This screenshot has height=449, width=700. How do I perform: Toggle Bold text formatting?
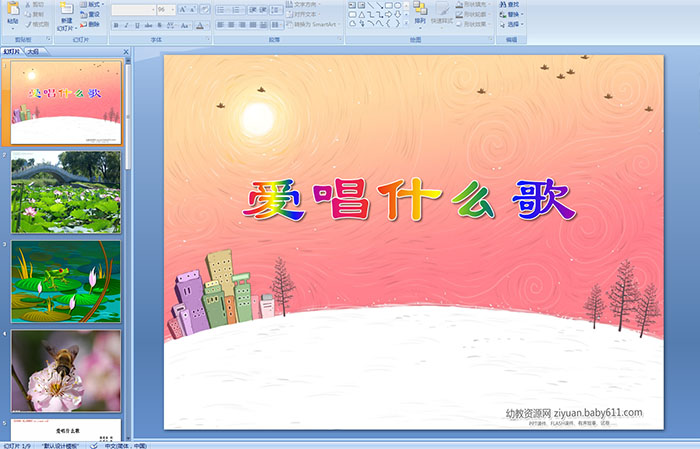115,24
